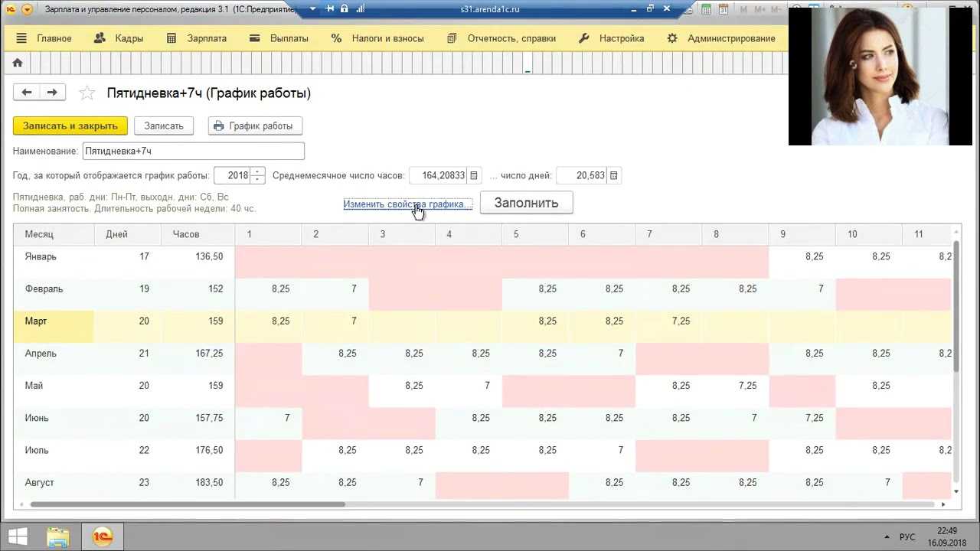Navigate forward with the right arrow button
The height and width of the screenshot is (551, 980).
52,93
